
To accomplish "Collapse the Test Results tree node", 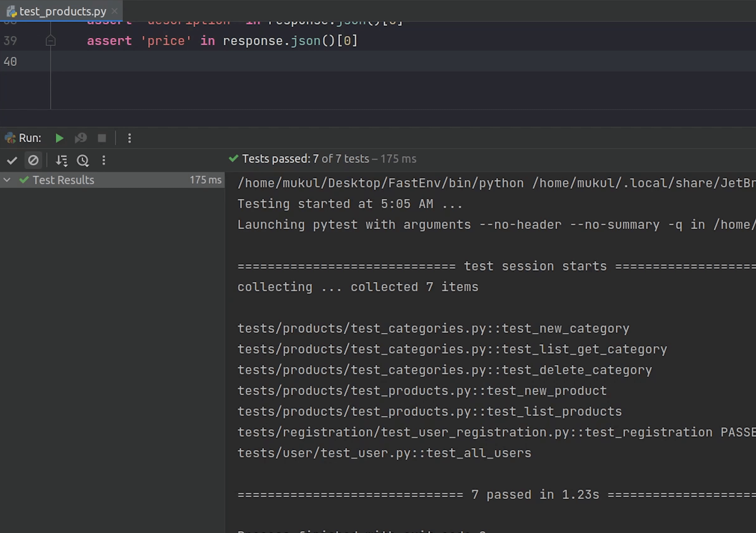I will click(7, 180).
